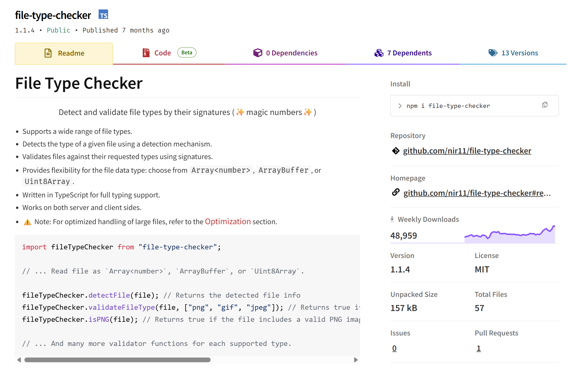Copy the npm install command
This screenshot has height=368, width=588.
(x=545, y=105)
